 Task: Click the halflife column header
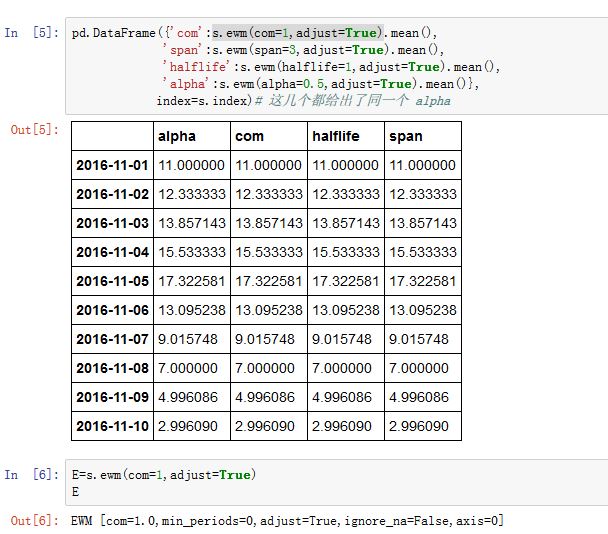[x=334, y=136]
